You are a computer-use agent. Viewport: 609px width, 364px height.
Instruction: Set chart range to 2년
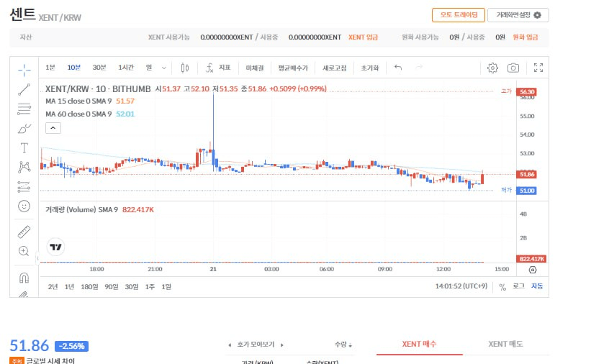coord(53,287)
